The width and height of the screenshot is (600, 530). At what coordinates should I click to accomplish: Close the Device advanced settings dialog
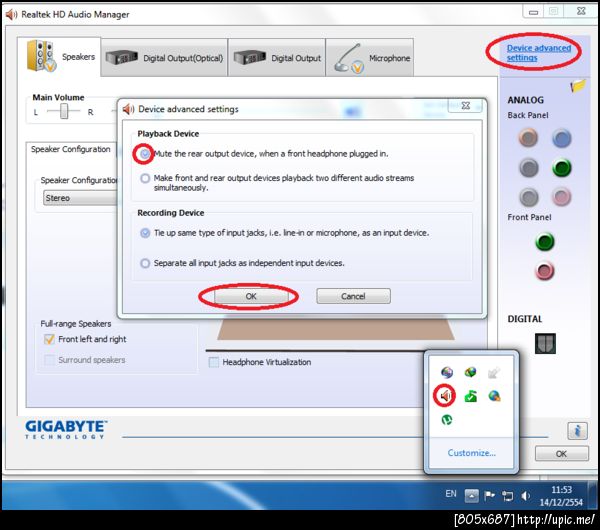coord(466,106)
